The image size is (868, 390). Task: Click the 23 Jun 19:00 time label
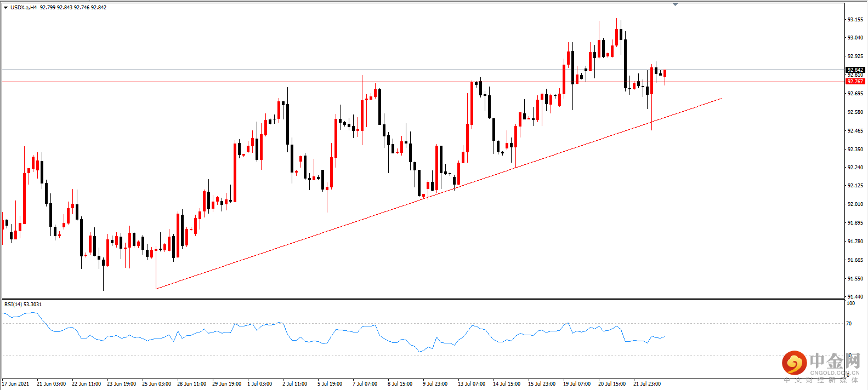(x=121, y=384)
